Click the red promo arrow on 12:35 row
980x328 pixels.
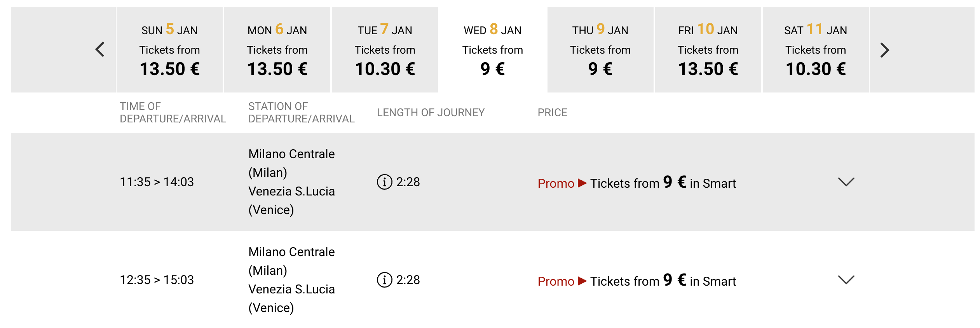582,281
